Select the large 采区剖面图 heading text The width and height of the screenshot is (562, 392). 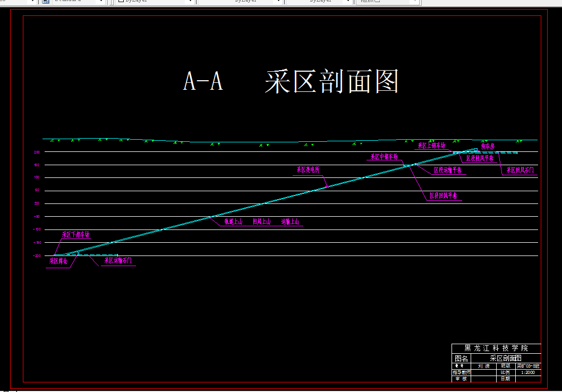331,82
